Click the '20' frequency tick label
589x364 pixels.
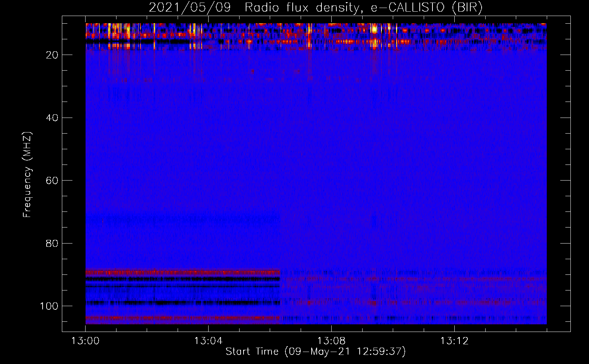click(52, 55)
